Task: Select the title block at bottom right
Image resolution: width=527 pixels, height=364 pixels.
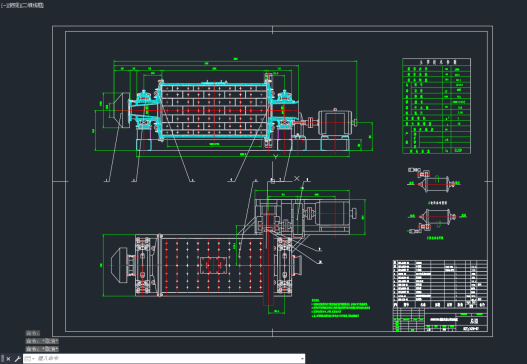Action: [x=440, y=319]
